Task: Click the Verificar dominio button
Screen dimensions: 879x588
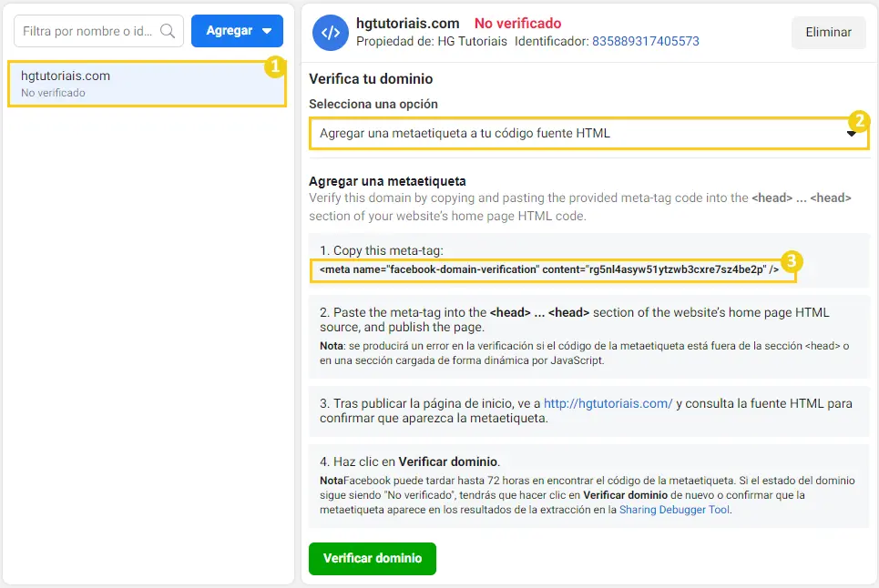Action: tap(373, 558)
